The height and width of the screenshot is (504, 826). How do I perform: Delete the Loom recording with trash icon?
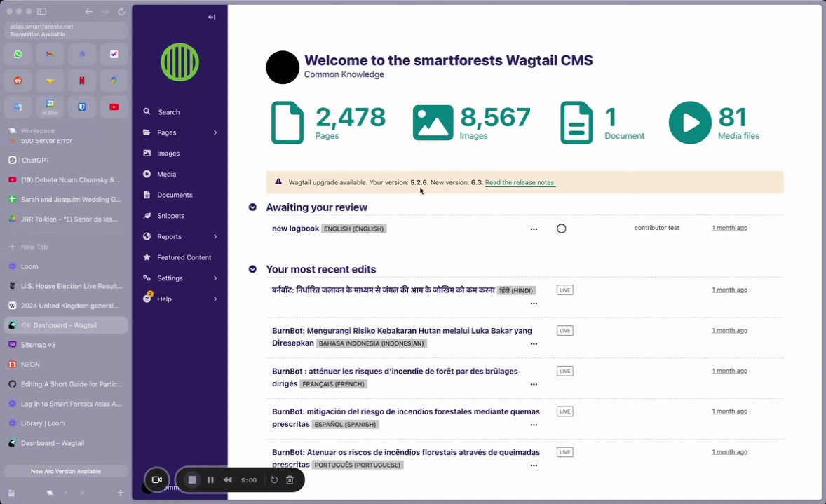pyautogui.click(x=290, y=479)
